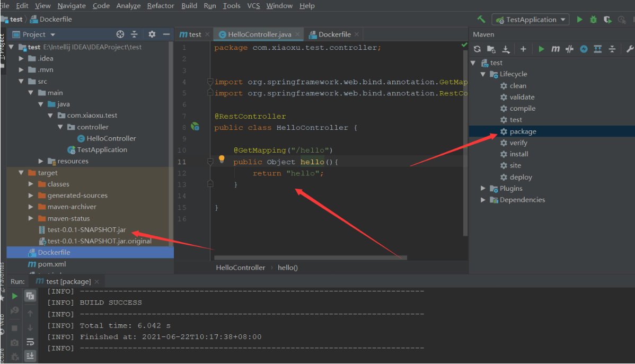Click Maven collapse all icon

point(612,49)
